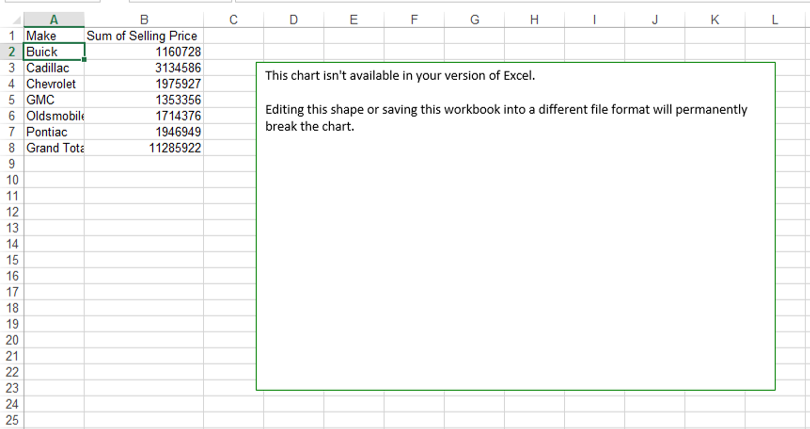Click the Make header cell in A1
The image size is (810, 429).
52,36
